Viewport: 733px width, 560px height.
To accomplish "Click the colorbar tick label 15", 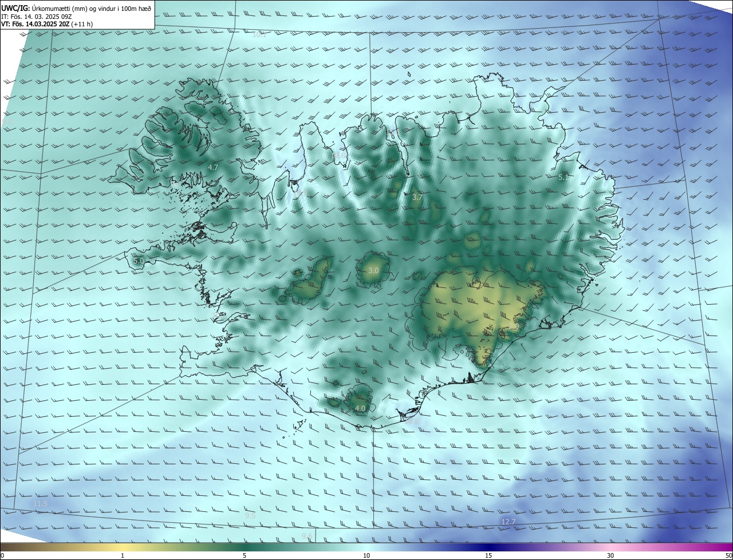I will 488,555.
